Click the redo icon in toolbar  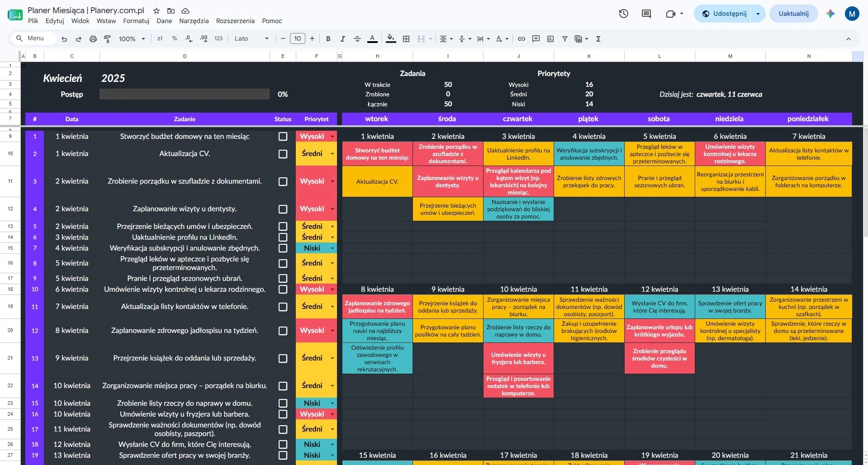[x=79, y=39]
